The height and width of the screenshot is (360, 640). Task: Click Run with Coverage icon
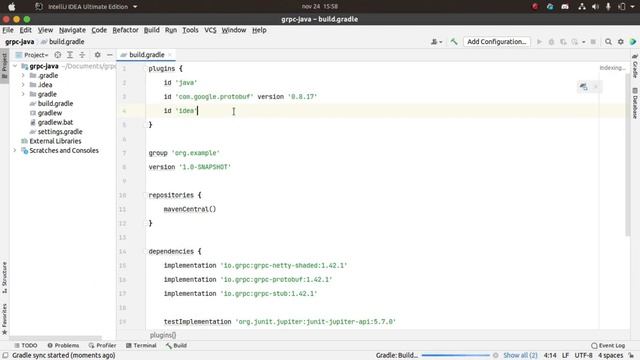pos(563,42)
